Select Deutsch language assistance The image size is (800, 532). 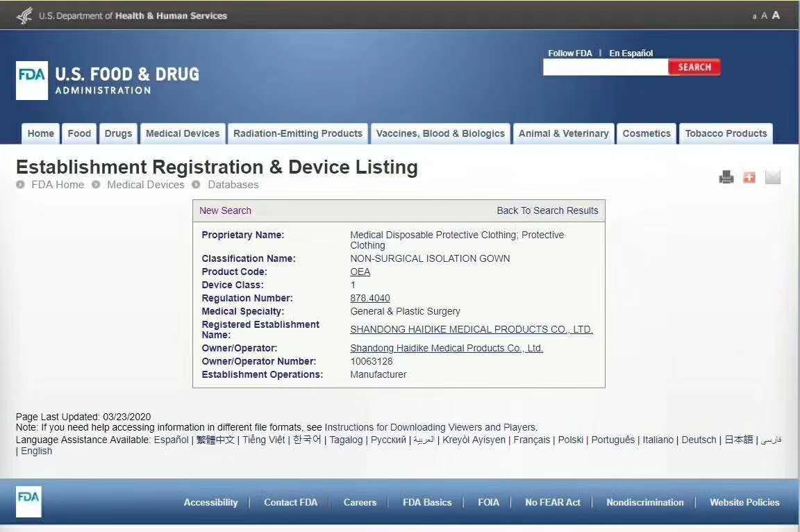coord(699,440)
